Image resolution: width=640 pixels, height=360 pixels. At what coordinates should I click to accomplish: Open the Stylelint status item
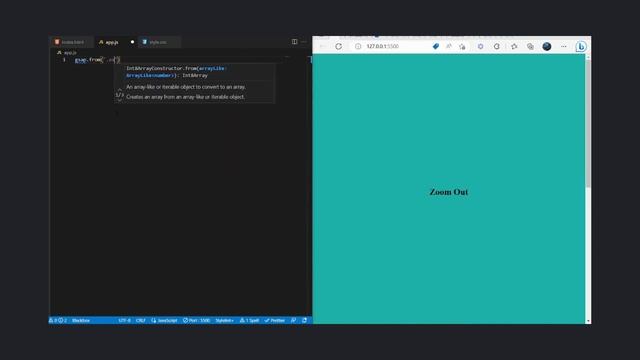click(x=224, y=320)
